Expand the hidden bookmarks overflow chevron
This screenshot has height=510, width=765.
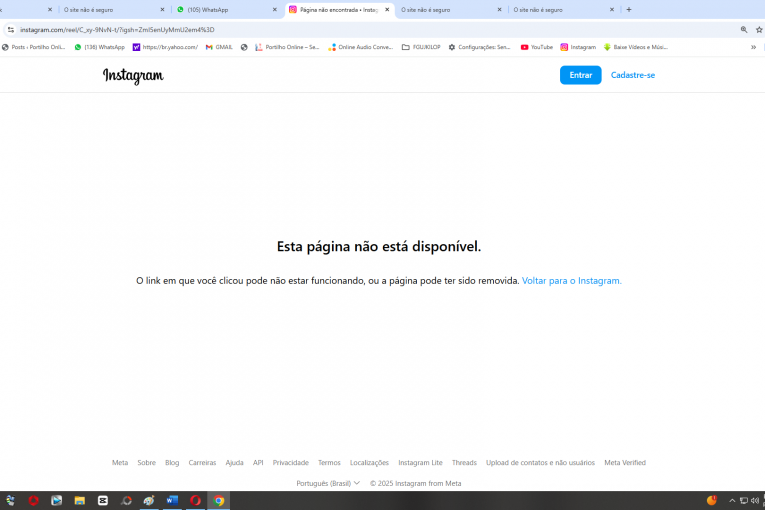[753, 47]
